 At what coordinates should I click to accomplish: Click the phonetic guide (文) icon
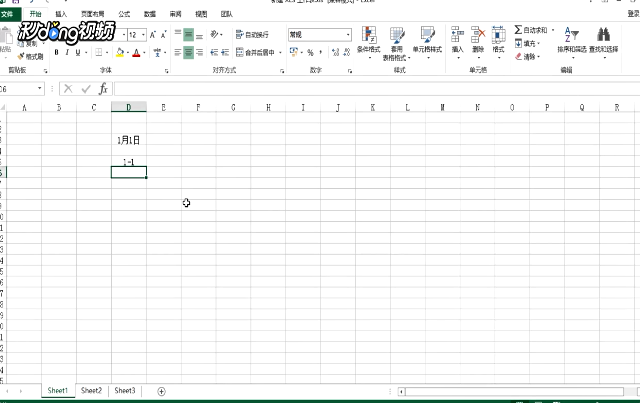pos(157,52)
